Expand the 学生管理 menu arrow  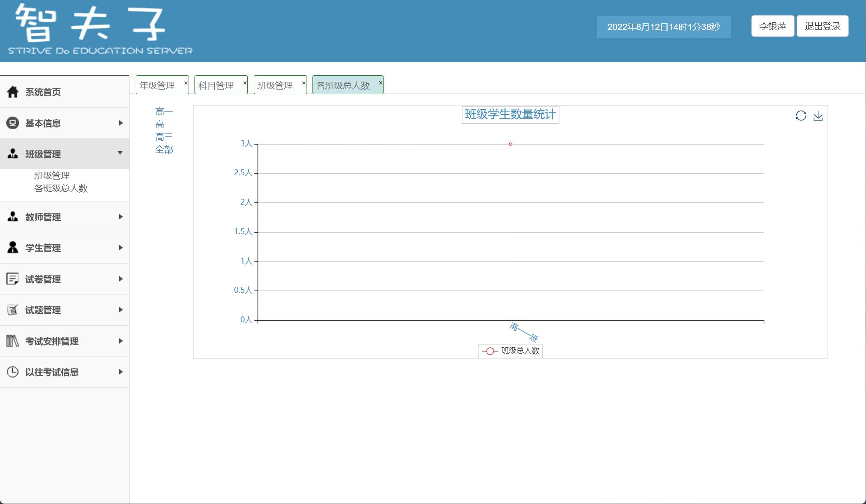(x=121, y=248)
